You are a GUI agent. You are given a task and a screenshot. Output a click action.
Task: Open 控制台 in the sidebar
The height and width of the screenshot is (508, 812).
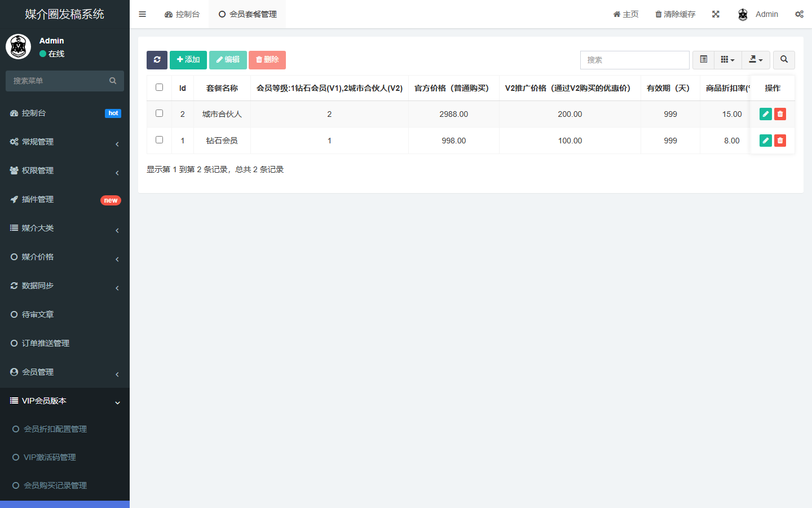pos(65,113)
